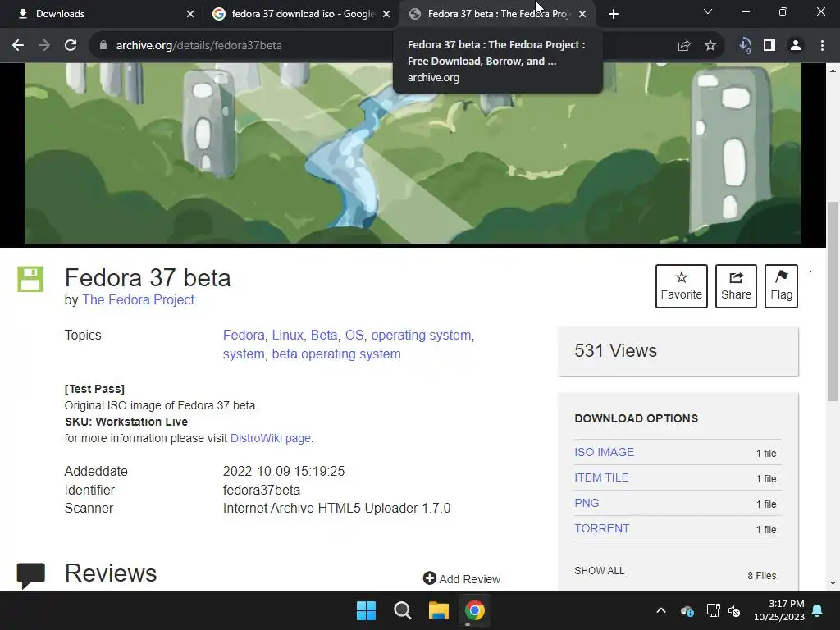Open the operating system topic link
This screenshot has width=840, height=630.
pos(421,336)
